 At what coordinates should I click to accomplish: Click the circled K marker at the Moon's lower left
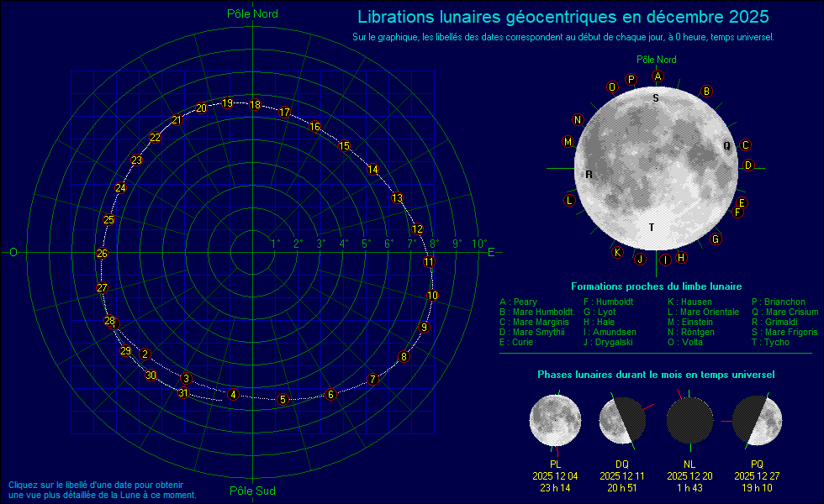pyautogui.click(x=616, y=252)
